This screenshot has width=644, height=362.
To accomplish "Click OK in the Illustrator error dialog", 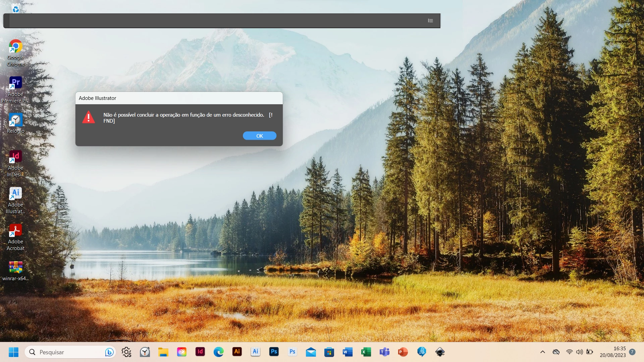I will pos(259,136).
